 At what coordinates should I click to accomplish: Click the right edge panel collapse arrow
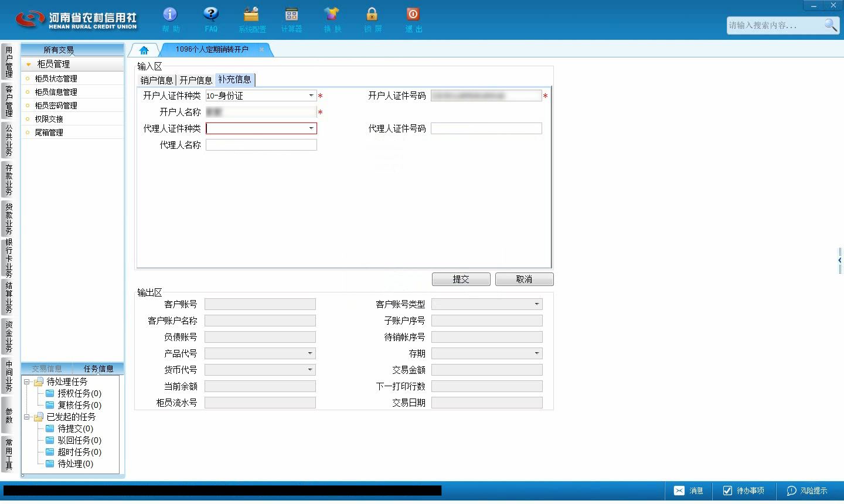840,260
